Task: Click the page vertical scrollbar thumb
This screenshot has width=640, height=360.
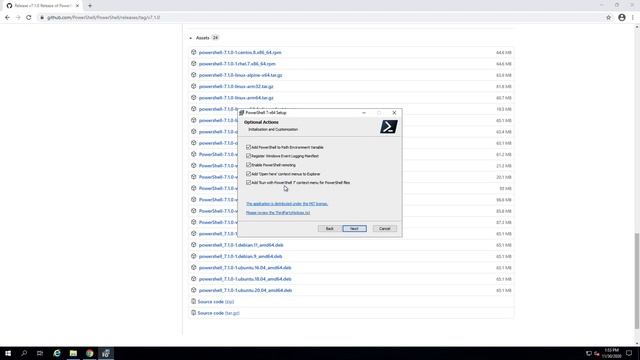Action: [637, 281]
